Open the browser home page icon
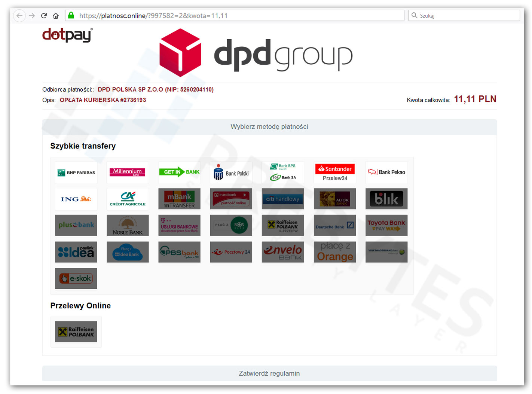The width and height of the screenshot is (532, 394). pyautogui.click(x=56, y=16)
